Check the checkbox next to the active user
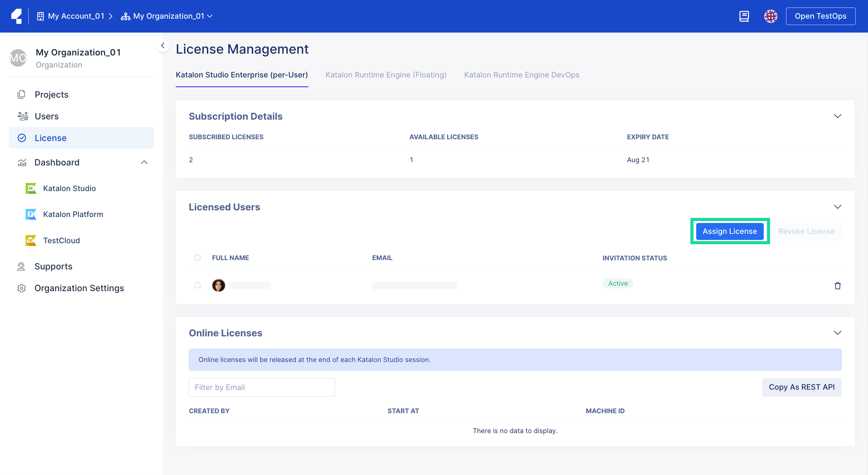868x475 pixels. coord(197,285)
